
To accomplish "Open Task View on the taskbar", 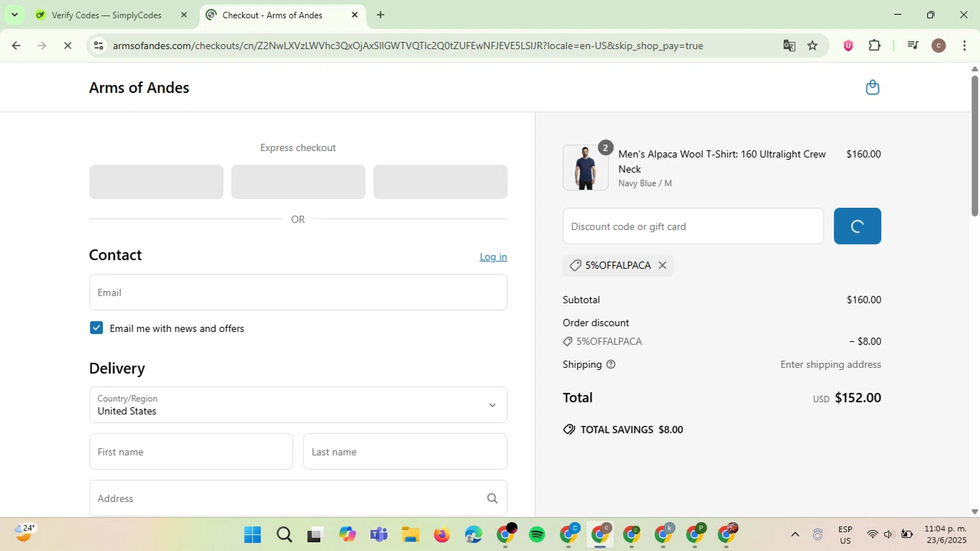I will tap(316, 535).
